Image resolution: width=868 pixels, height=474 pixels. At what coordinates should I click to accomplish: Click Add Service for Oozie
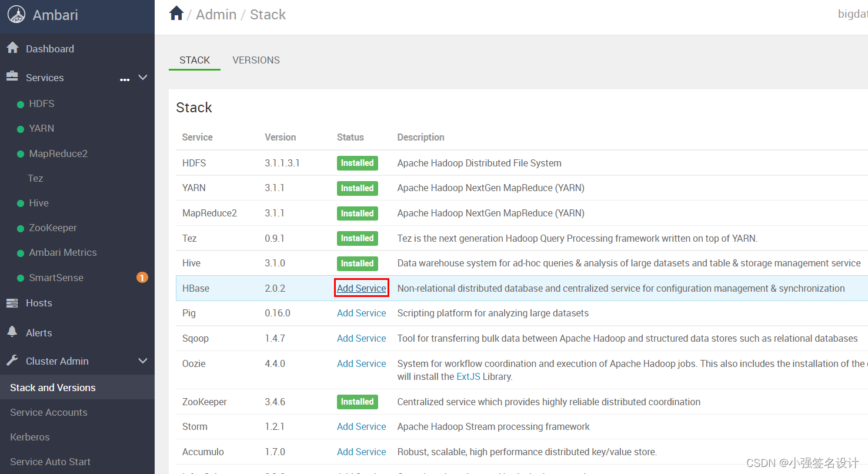362,363
